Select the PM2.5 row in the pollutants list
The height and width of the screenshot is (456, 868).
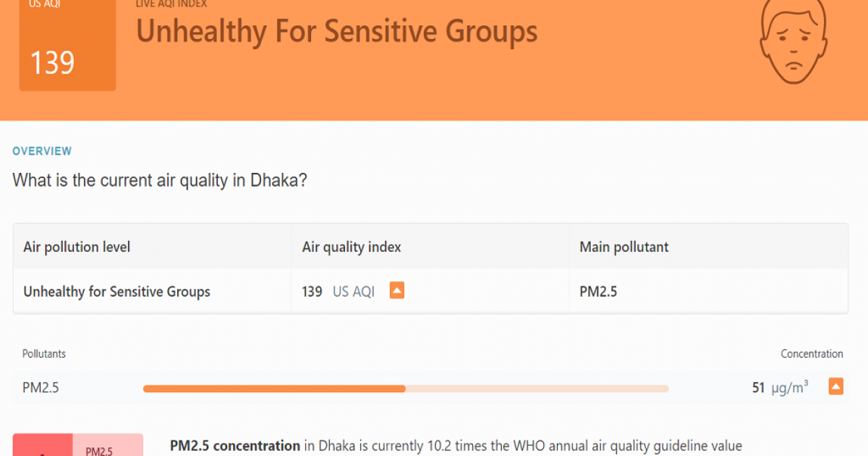(x=42, y=387)
